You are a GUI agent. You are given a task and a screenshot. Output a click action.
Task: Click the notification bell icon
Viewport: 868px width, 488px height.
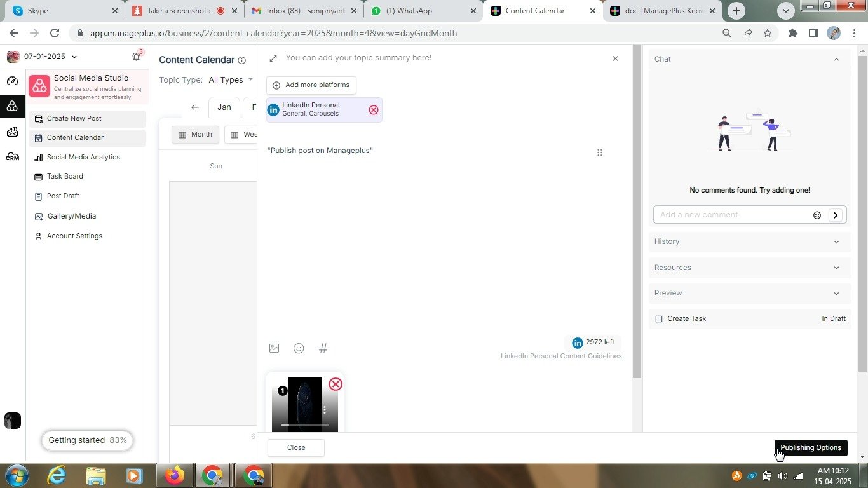136,57
